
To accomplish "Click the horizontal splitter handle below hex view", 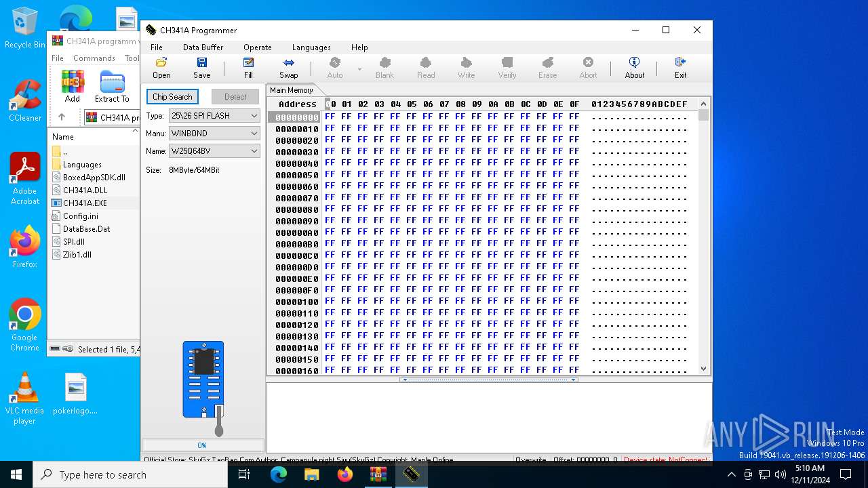I will pos(488,380).
